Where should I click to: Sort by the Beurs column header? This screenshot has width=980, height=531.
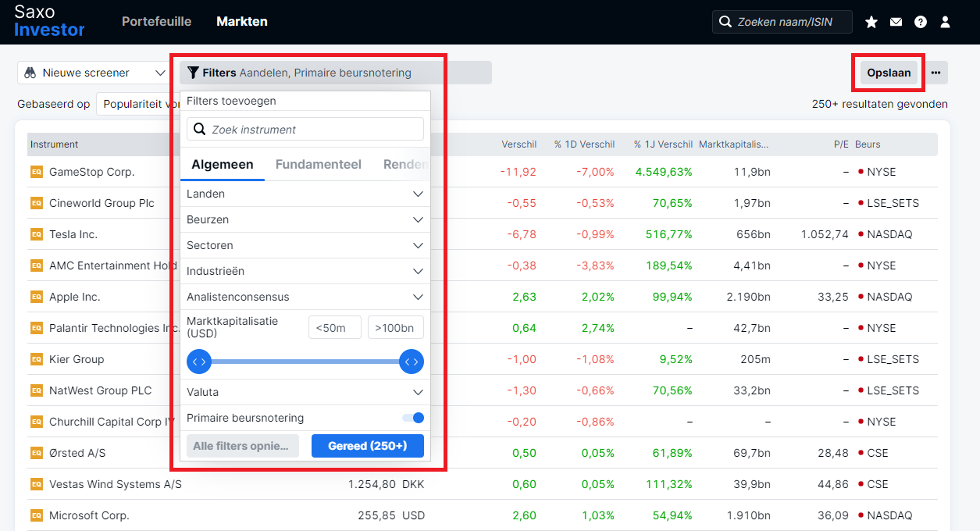(x=868, y=144)
